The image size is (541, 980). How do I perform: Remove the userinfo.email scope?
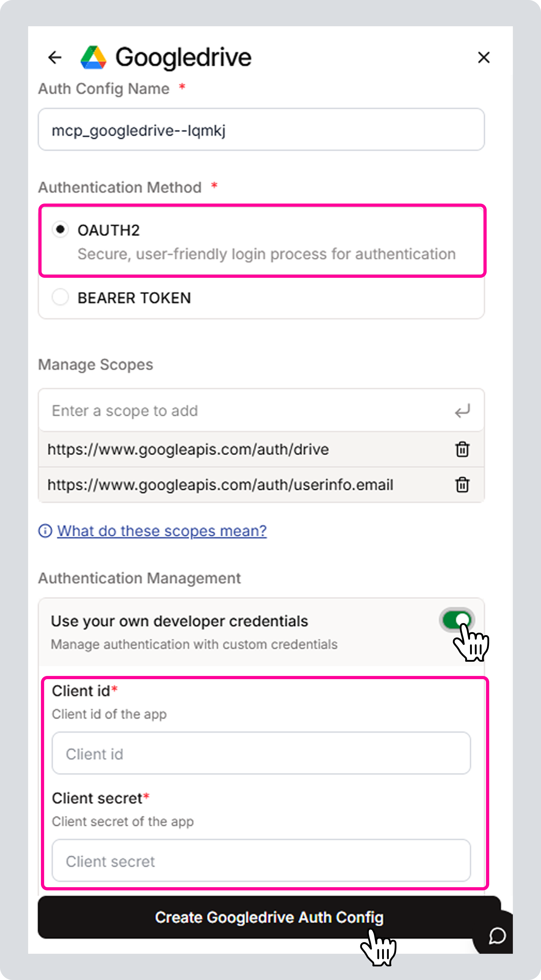(462, 485)
